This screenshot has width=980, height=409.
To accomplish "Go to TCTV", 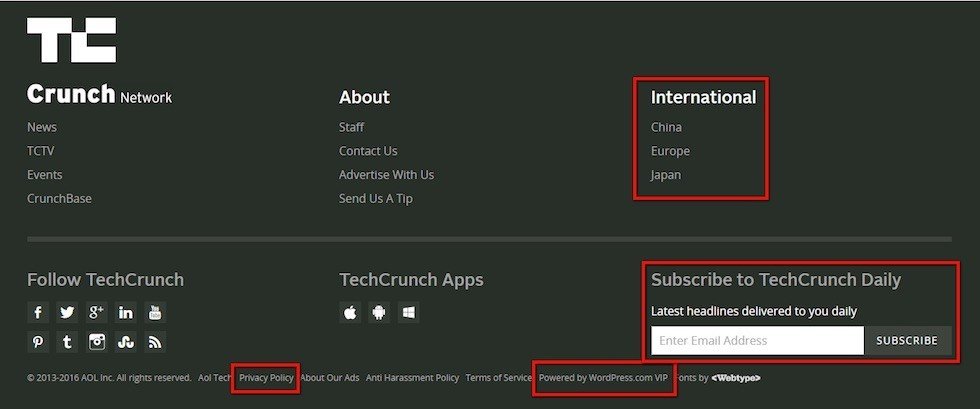I will [x=41, y=151].
